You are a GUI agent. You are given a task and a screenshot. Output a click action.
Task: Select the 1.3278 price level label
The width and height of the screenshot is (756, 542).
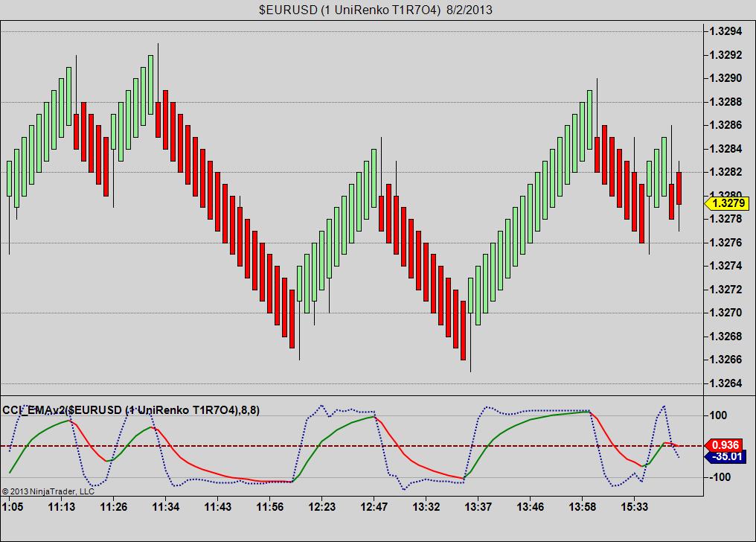click(x=725, y=219)
